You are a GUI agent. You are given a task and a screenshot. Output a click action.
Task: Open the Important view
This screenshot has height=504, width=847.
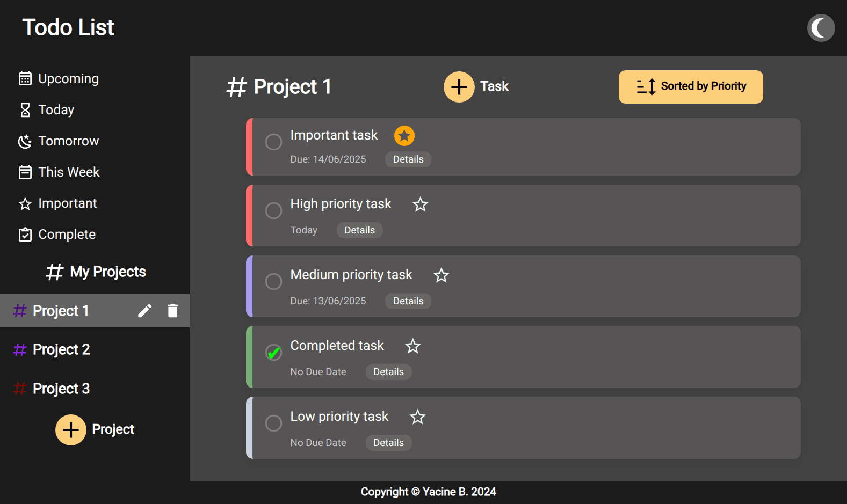coord(68,203)
